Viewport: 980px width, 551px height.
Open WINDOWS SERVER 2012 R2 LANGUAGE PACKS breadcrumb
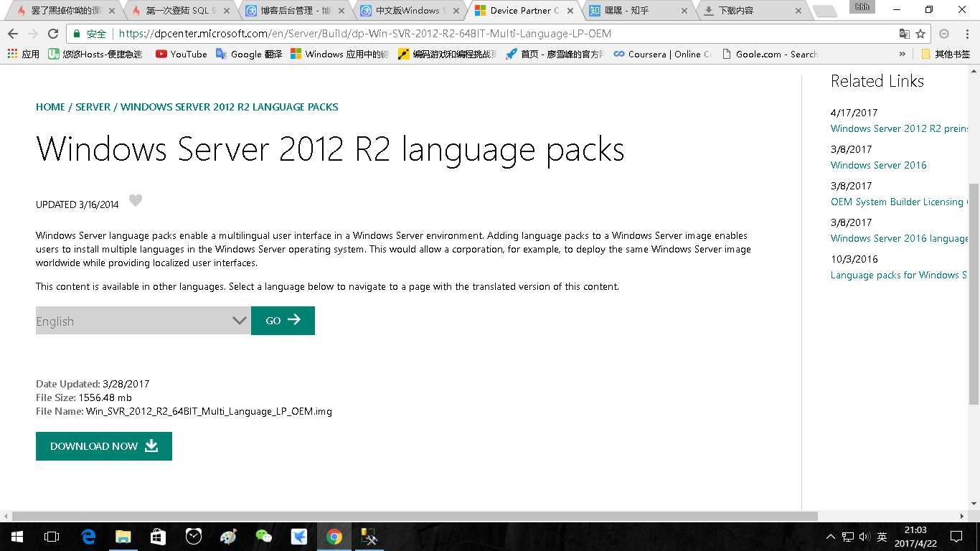coord(230,107)
